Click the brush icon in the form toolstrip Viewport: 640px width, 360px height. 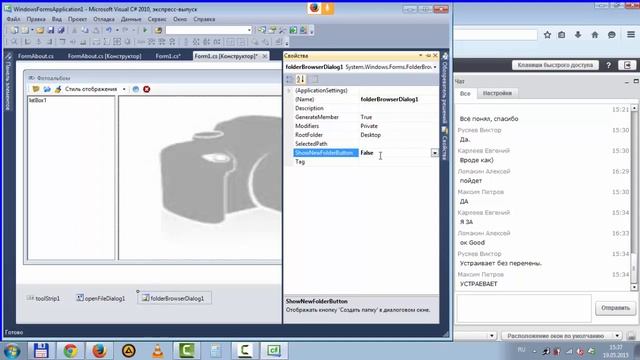click(58, 89)
